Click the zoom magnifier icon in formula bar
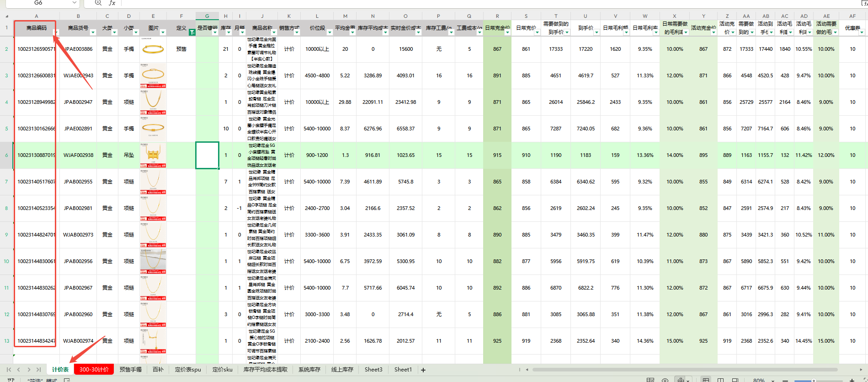 (x=98, y=3)
